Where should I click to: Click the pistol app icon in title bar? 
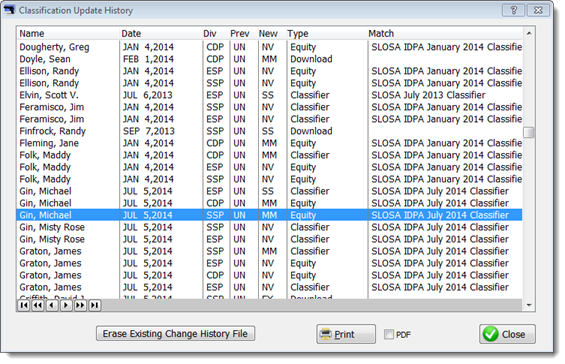[x=10, y=10]
